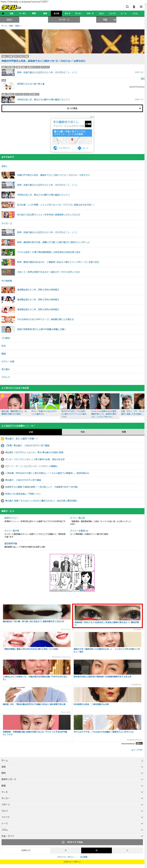Open the ホーム footer row
Viewport: 147px width, 868px height.
(72, 760)
